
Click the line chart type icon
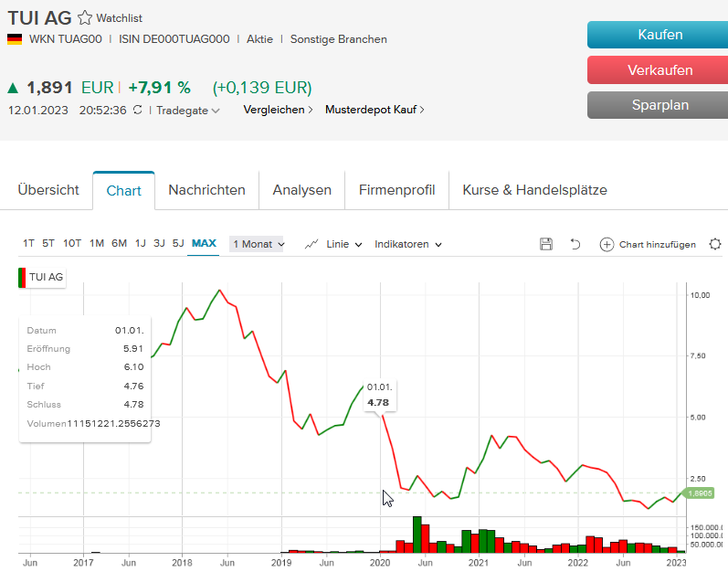tap(311, 244)
